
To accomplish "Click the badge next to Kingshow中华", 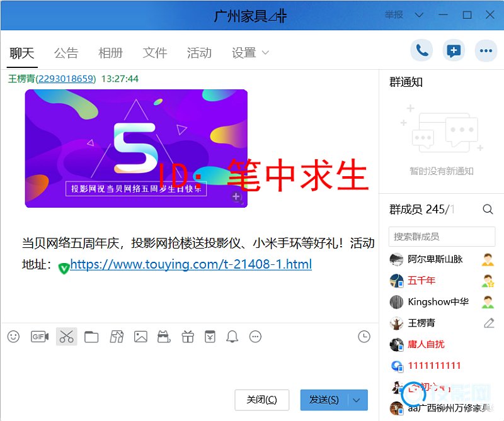I will (x=488, y=302).
